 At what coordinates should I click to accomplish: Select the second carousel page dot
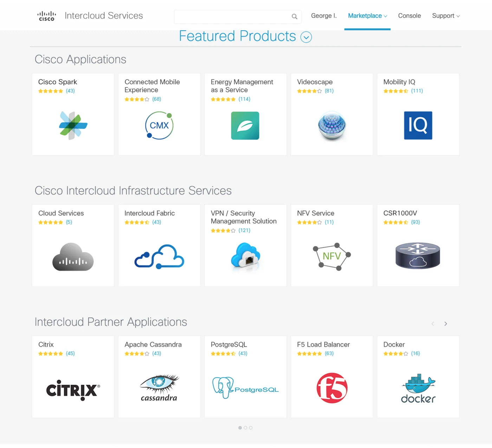click(x=245, y=428)
